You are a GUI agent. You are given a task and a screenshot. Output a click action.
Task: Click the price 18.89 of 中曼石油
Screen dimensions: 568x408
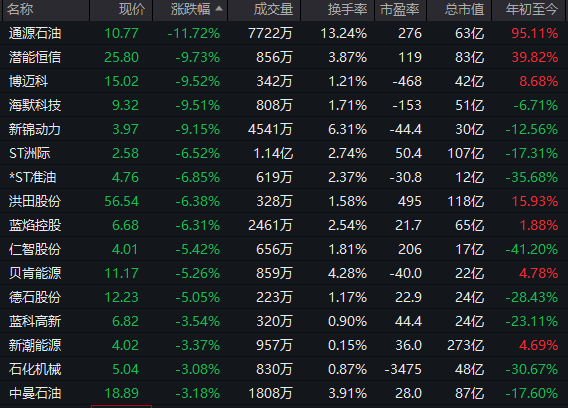[121, 393]
